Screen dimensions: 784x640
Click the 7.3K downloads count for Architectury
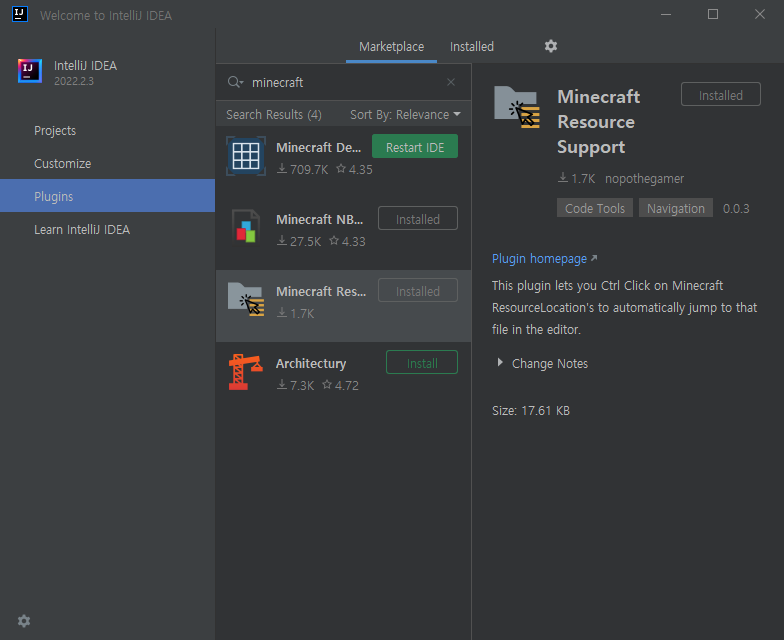(x=296, y=386)
